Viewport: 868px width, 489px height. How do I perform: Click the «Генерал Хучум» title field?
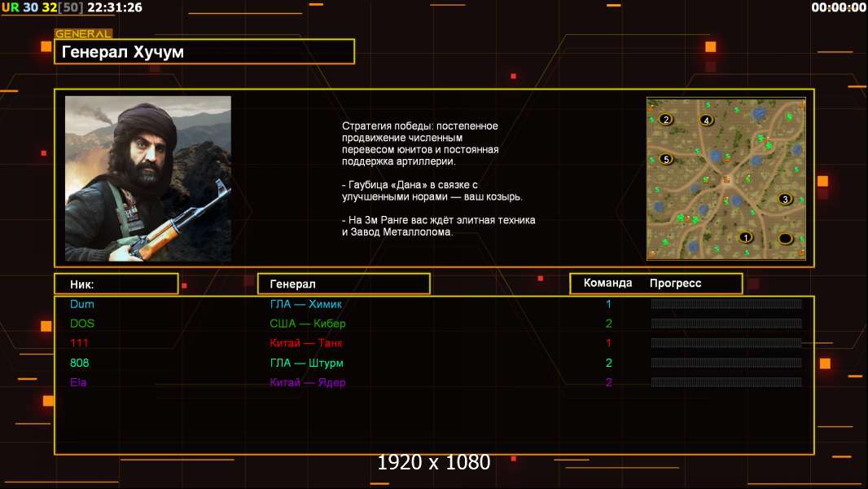click(x=204, y=51)
